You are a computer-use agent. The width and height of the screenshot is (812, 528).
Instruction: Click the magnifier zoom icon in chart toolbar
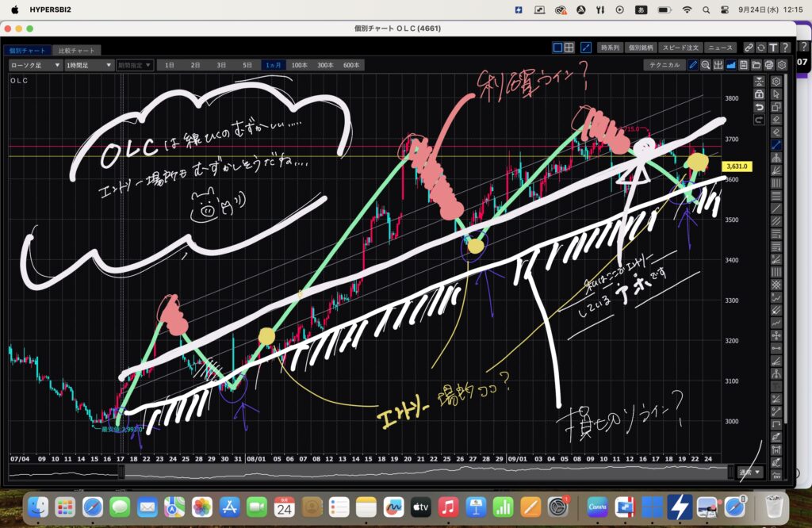[x=706, y=65]
